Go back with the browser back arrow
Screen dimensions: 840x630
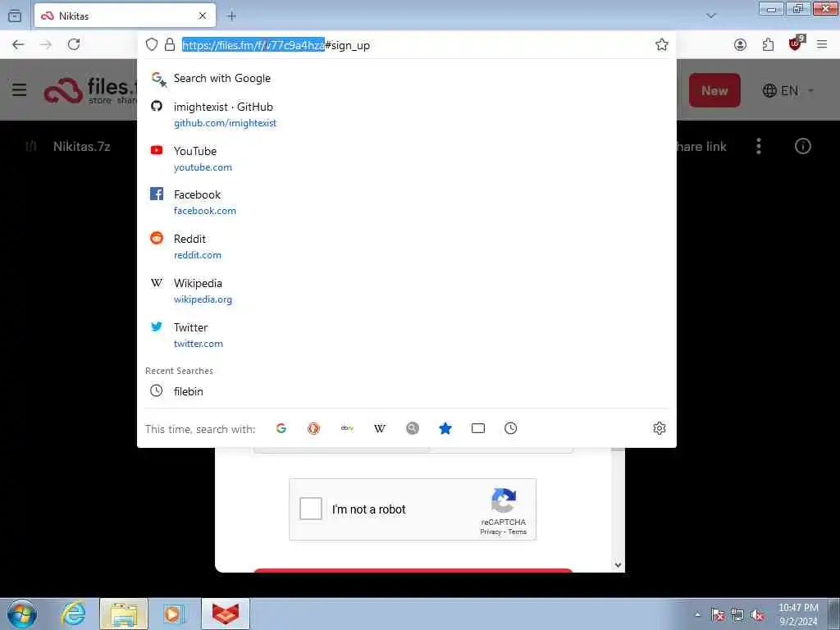coord(18,44)
